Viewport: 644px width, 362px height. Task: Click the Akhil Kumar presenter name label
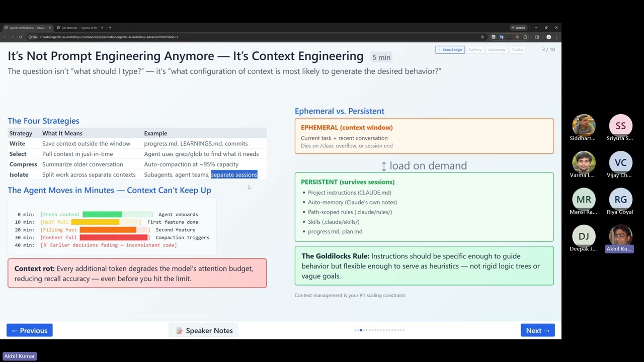pyautogui.click(x=20, y=356)
